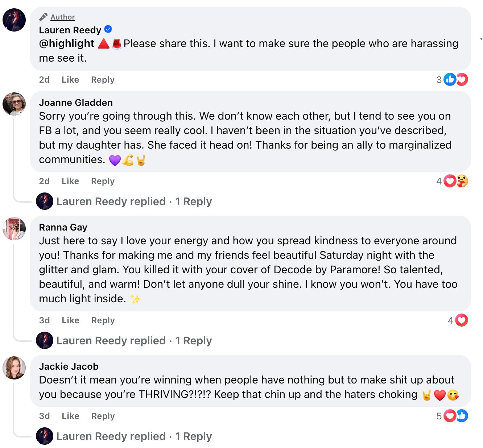Screen dimensions: 483x448
Task: Open Ranna Gay's profile picture
Action: [14, 229]
